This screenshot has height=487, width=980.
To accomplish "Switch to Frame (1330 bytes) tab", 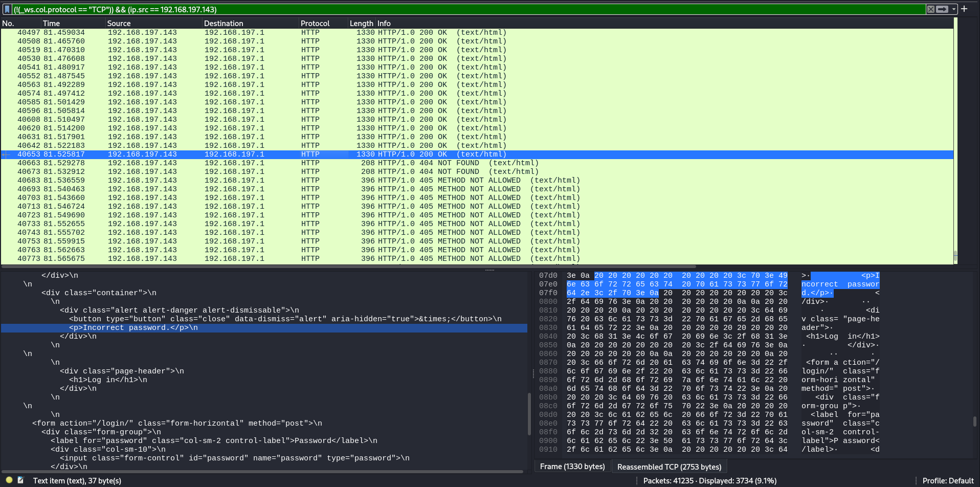I will coord(572,467).
